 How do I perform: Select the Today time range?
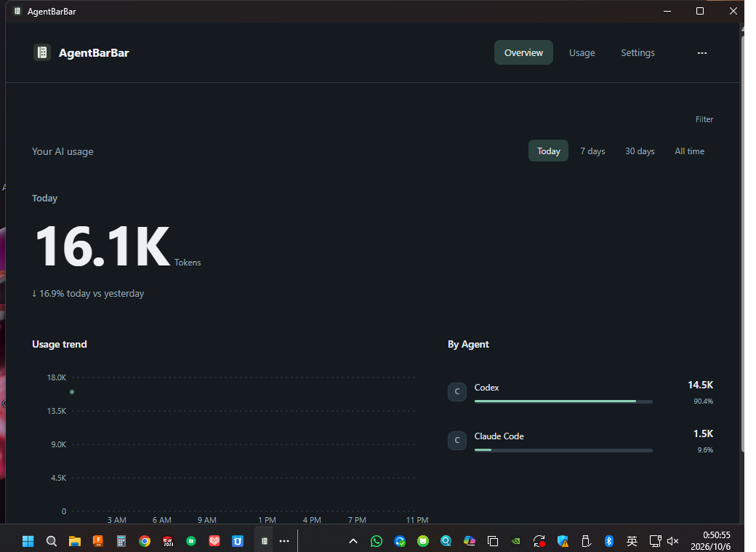pos(549,151)
